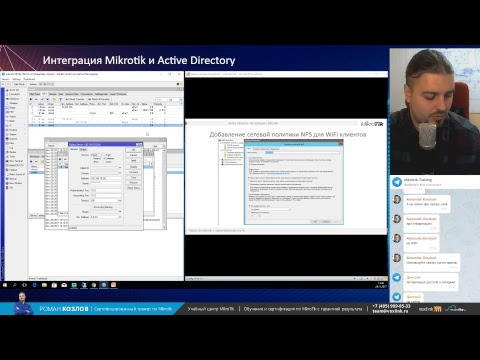Toggle ipsec service checkbox in Radius Server
This screenshot has width=480, height=360.
tap(104, 162)
